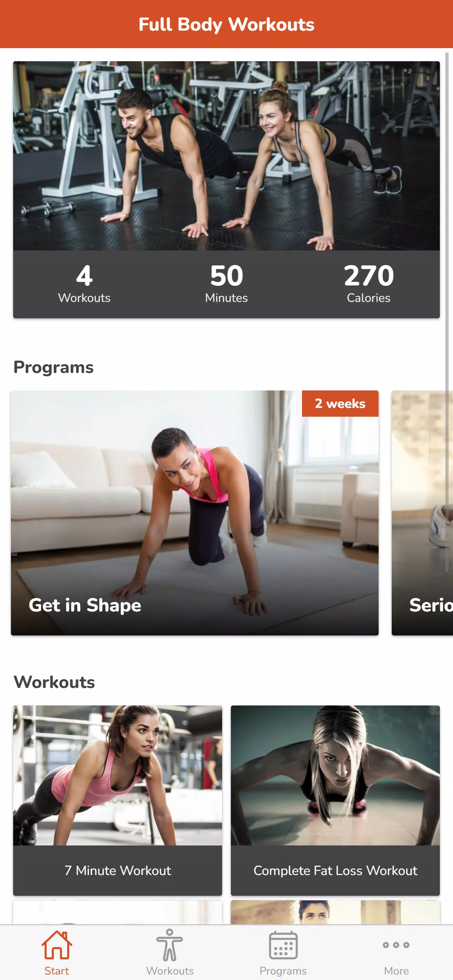This screenshot has height=980, width=453.
Task: Switch to the Programs tab label
Action: tap(283, 971)
